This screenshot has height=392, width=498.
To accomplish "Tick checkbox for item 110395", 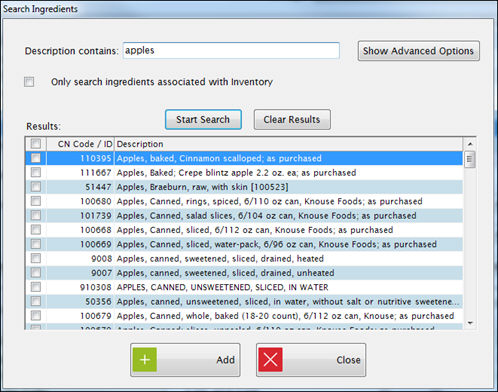I will 36,158.
